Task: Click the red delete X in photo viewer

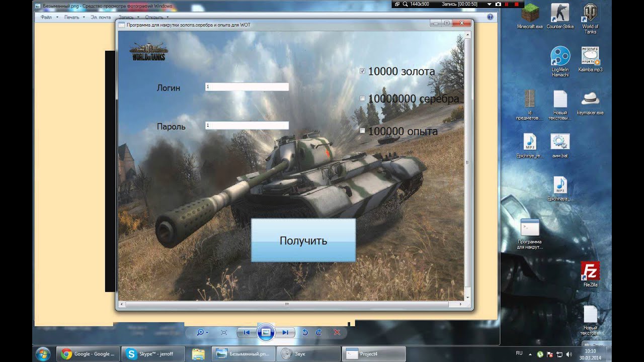Action: pyautogui.click(x=337, y=332)
